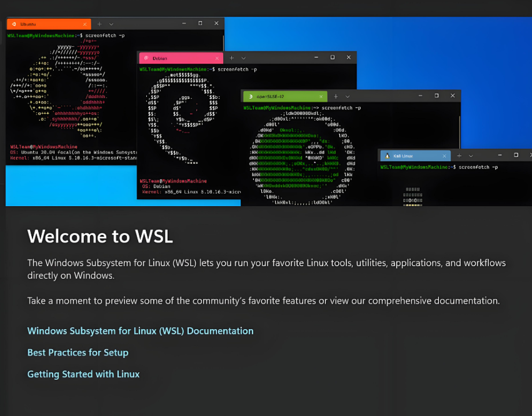532x416 pixels.
Task: Maximize the openSUSE terminal window
Action: click(436, 96)
